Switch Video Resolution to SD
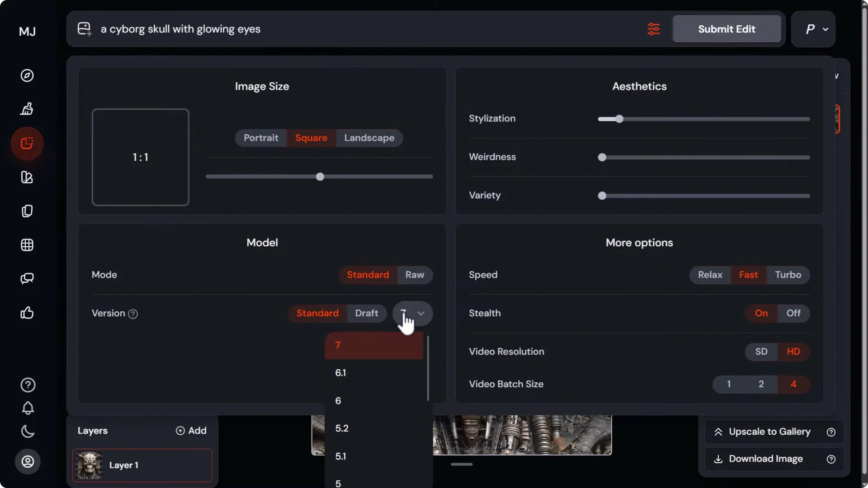 click(x=761, y=352)
